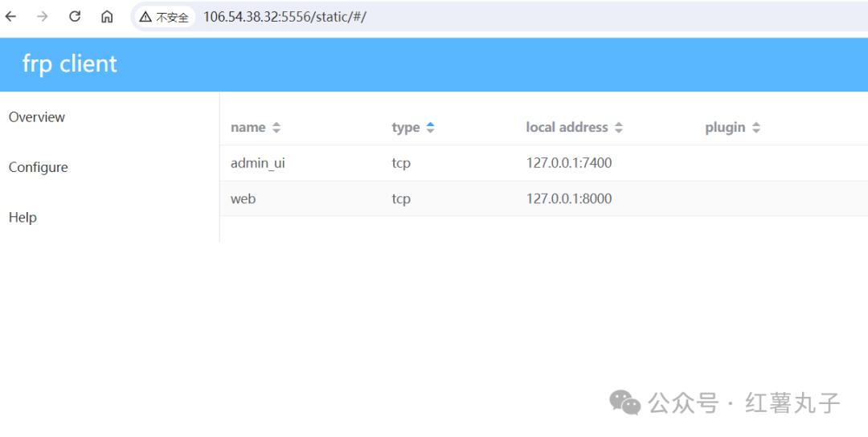This screenshot has width=868, height=437.
Task: Open the Overview sidebar menu
Action: (36, 117)
